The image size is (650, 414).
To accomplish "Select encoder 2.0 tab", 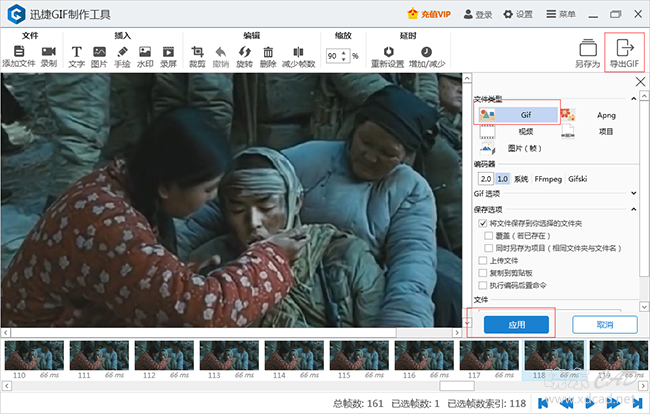I will tap(486, 179).
